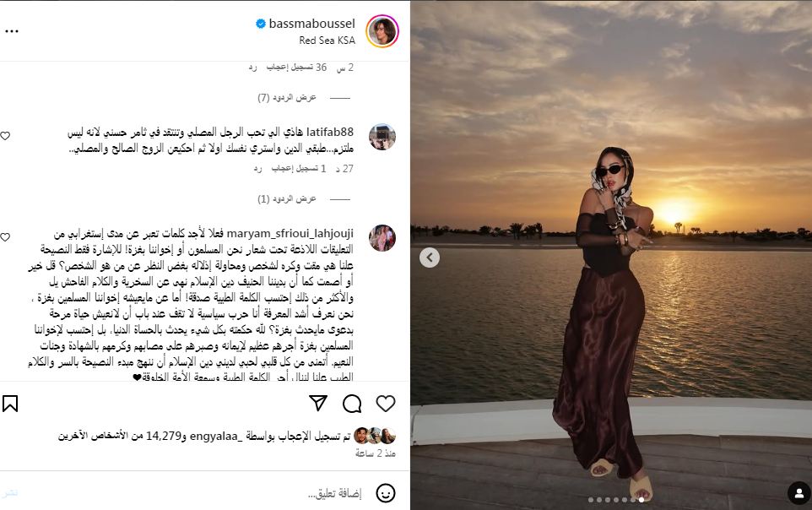Image resolution: width=812 pixels, height=510 pixels.
Task: Like latifab88's comment
Action: (x=5, y=136)
